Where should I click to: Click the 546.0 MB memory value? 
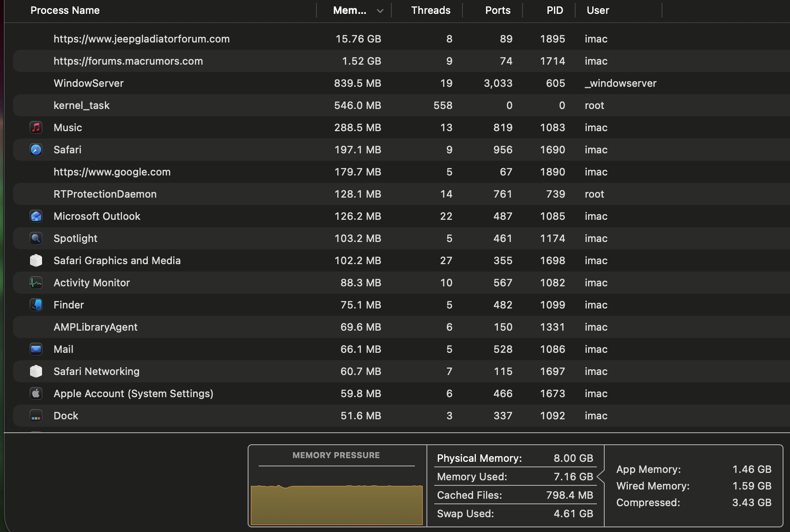coord(358,105)
